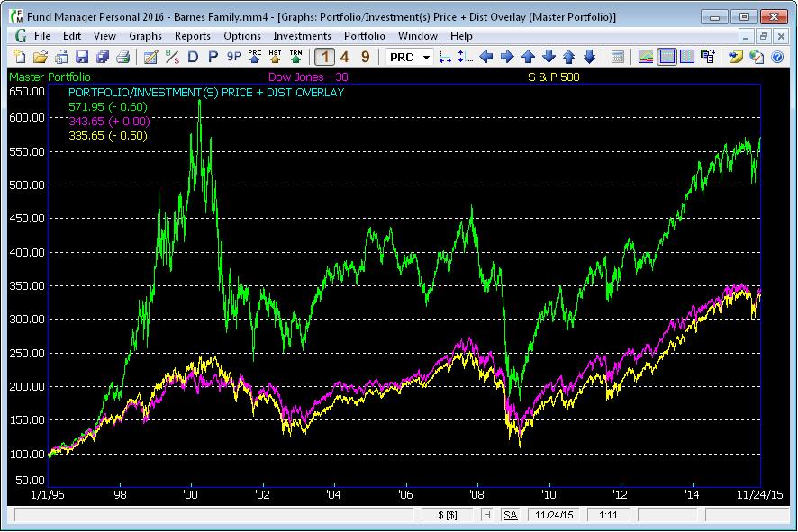Click the P toolbar icon

click(x=213, y=57)
